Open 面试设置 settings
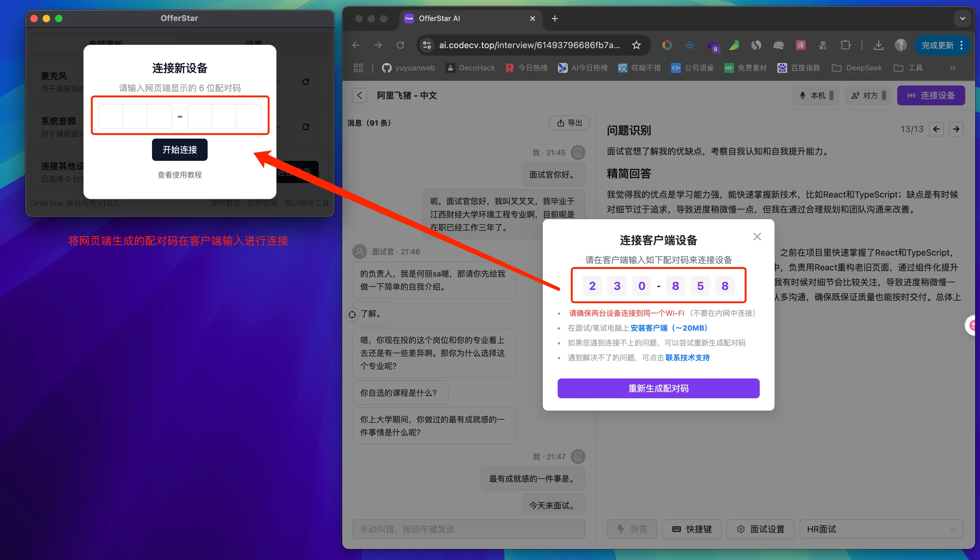This screenshot has height=560, width=980. 760,529
